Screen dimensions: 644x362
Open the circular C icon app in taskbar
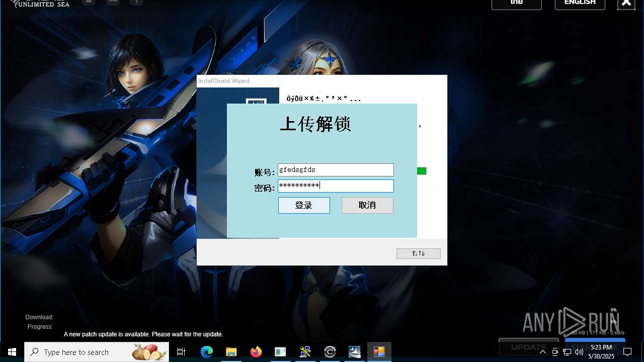(x=330, y=352)
